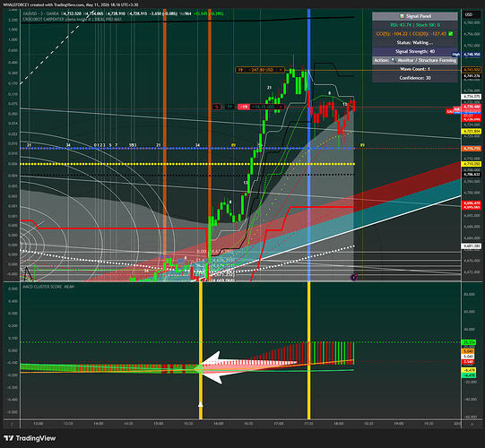The width and height of the screenshot is (485, 448).
Task: Click the yellow 4,710.250 price level label
Action: coord(472,164)
